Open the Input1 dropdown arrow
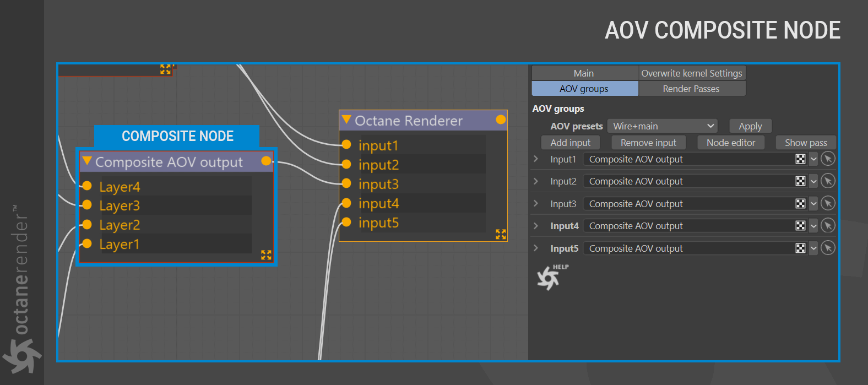 (x=813, y=159)
